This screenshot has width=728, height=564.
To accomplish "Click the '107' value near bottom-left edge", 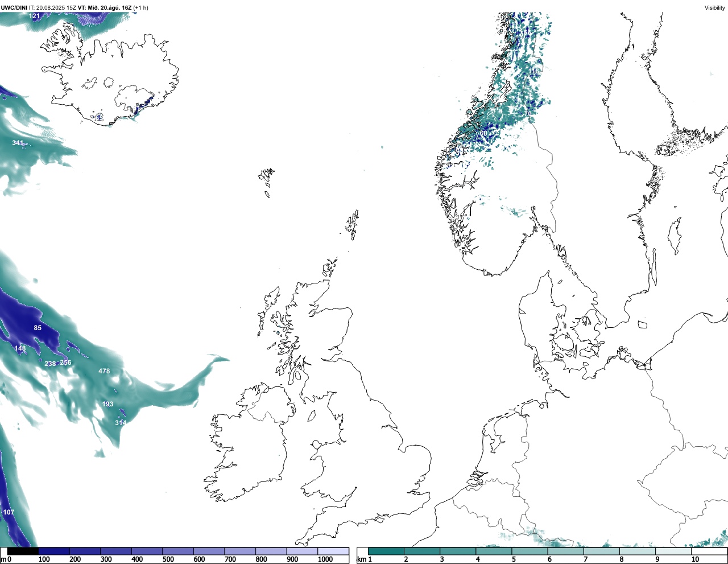I will click(x=9, y=512).
